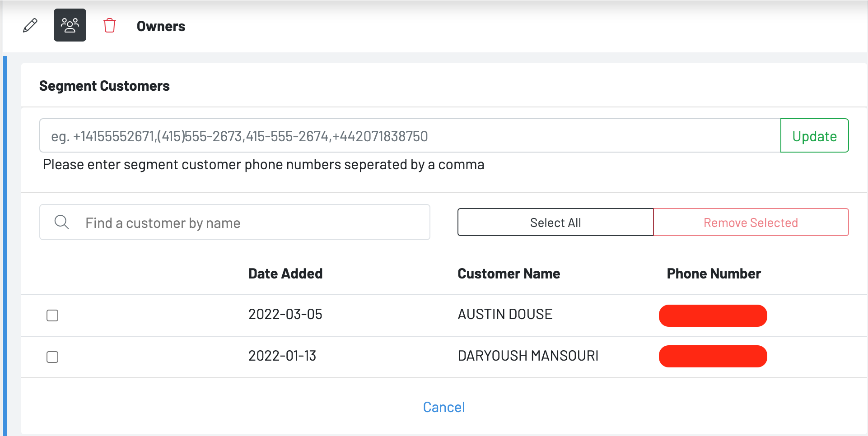
Task: Click the Date Added column header
Action: [x=285, y=274]
